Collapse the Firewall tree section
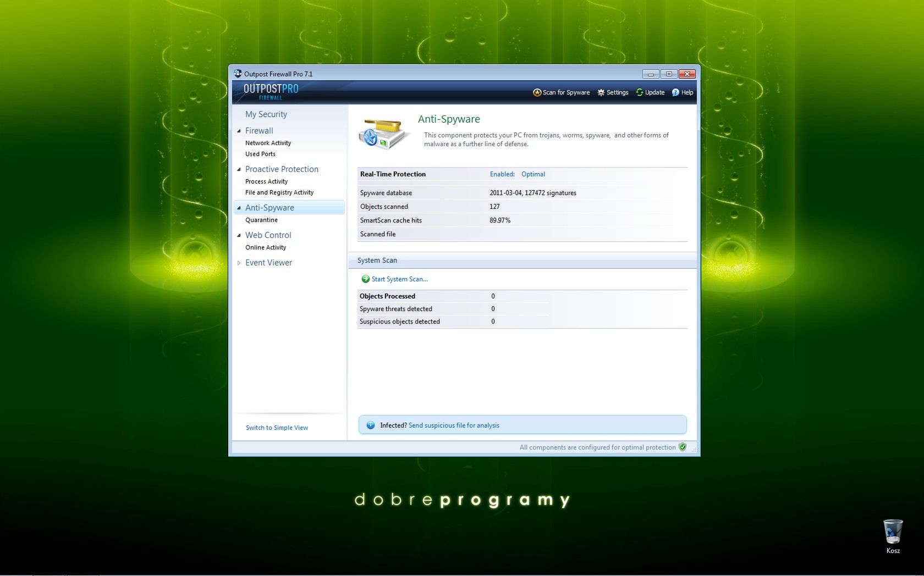This screenshot has width=924, height=576. click(239, 131)
